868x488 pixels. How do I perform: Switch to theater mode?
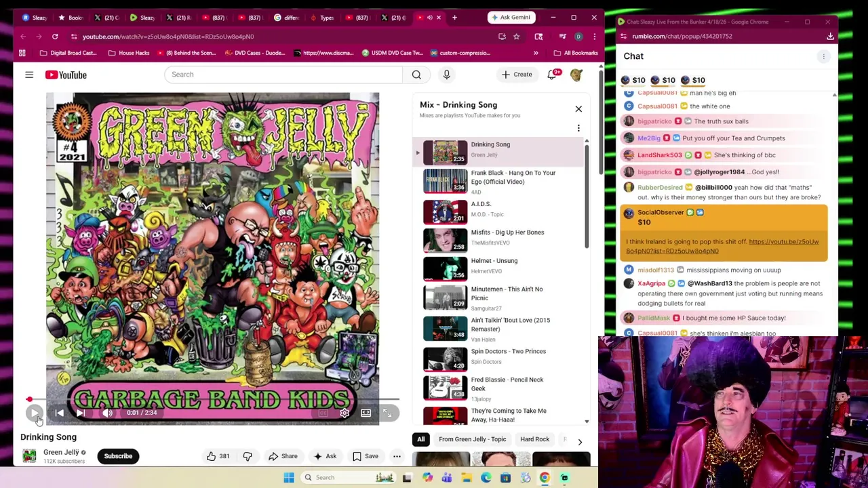(366, 413)
